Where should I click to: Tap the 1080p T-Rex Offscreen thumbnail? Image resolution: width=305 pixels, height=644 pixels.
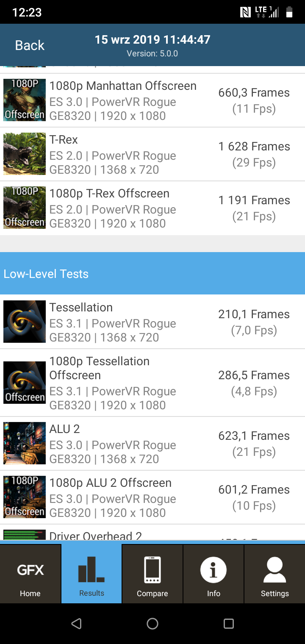tap(25, 208)
